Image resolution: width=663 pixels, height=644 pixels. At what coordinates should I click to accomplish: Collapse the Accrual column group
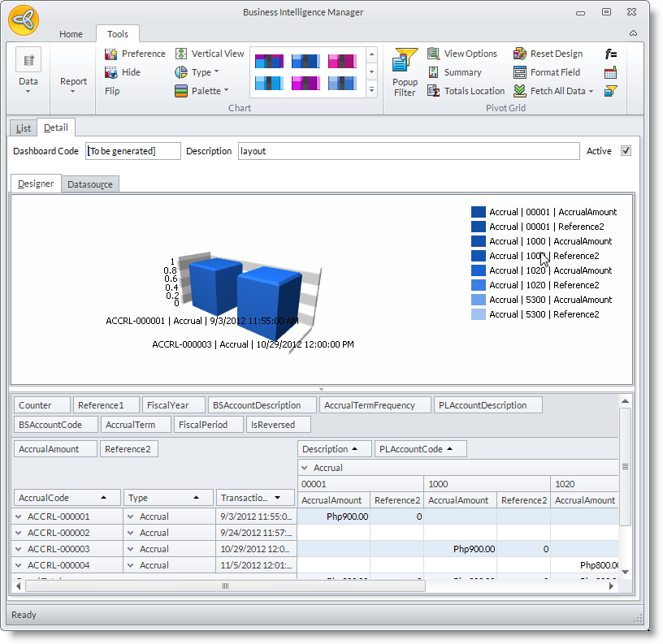tap(305, 468)
